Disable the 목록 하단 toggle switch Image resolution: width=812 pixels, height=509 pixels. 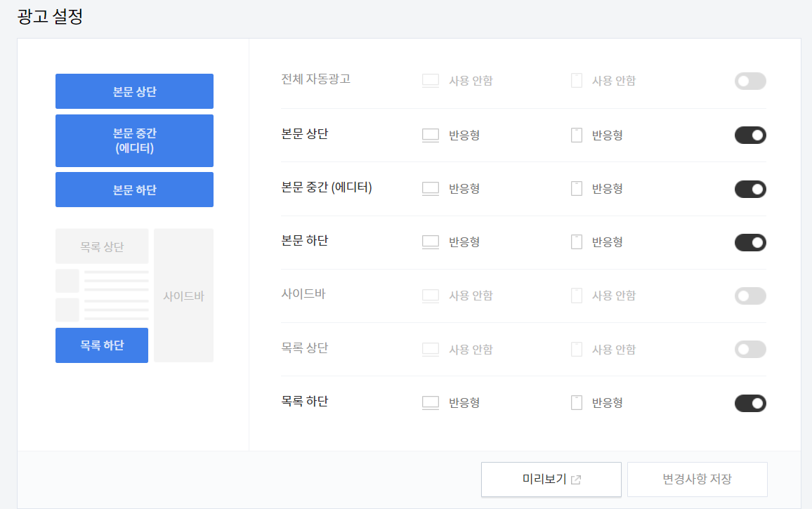[750, 403]
